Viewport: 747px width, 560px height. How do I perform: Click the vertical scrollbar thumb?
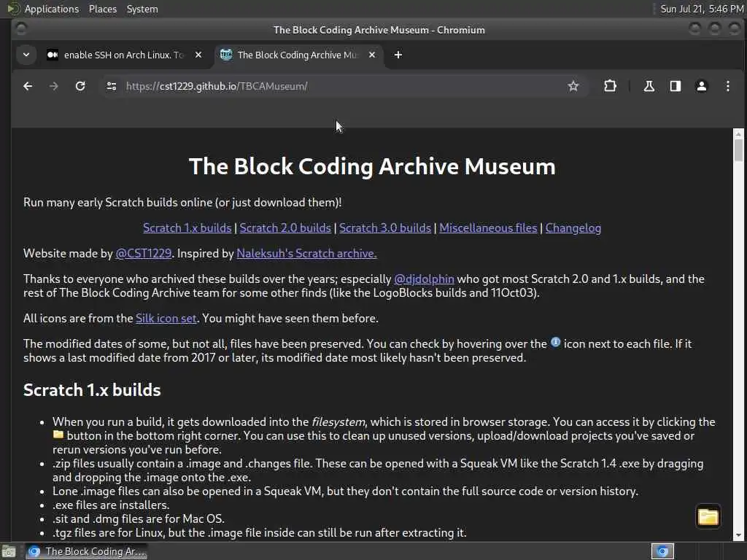click(738, 150)
